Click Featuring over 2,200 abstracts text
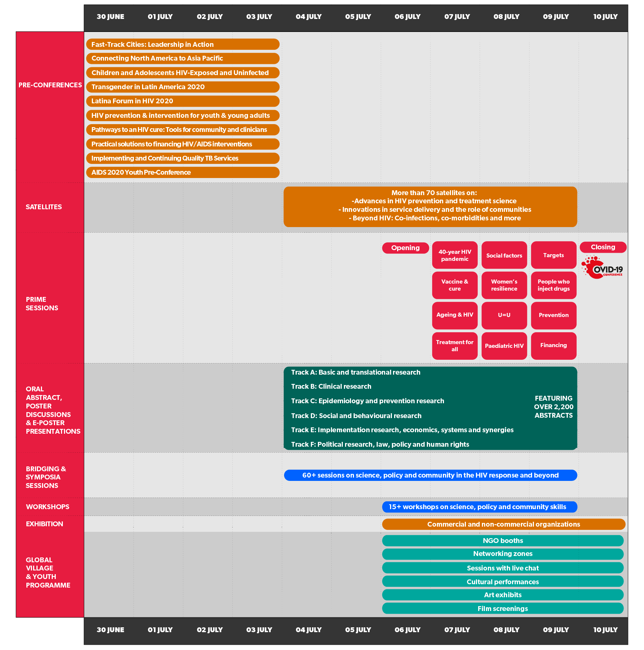Viewport: 644px width, 650px height. [554, 407]
